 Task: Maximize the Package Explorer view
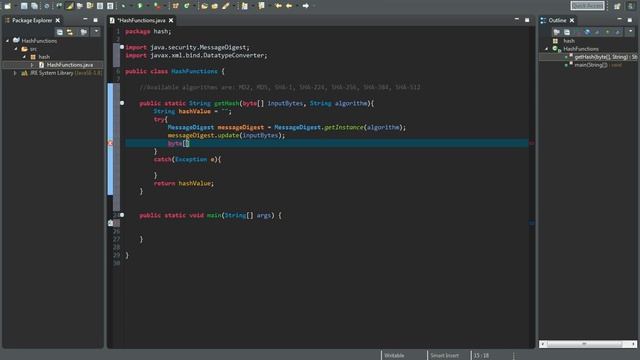[x=96, y=20]
